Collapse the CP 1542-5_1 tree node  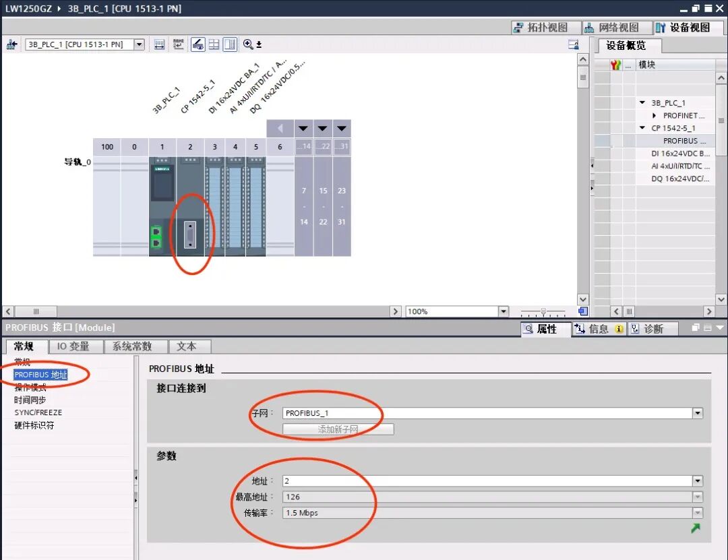point(642,127)
